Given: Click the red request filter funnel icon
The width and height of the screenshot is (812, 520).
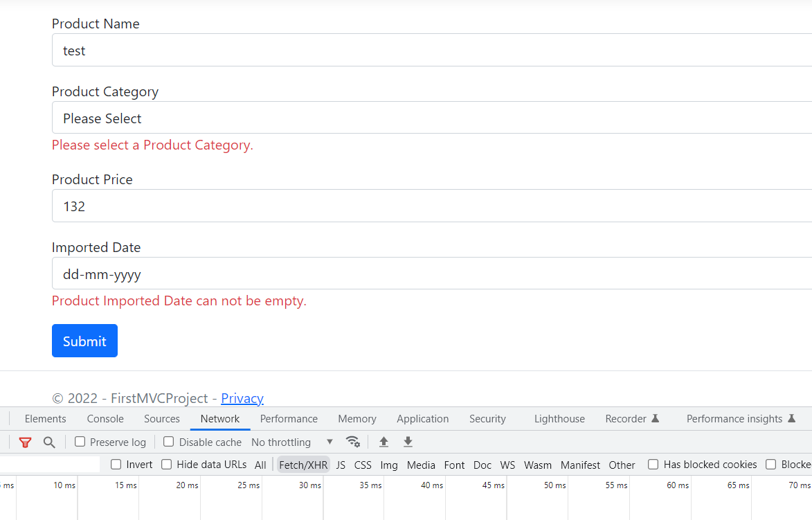Looking at the screenshot, I should 25,442.
